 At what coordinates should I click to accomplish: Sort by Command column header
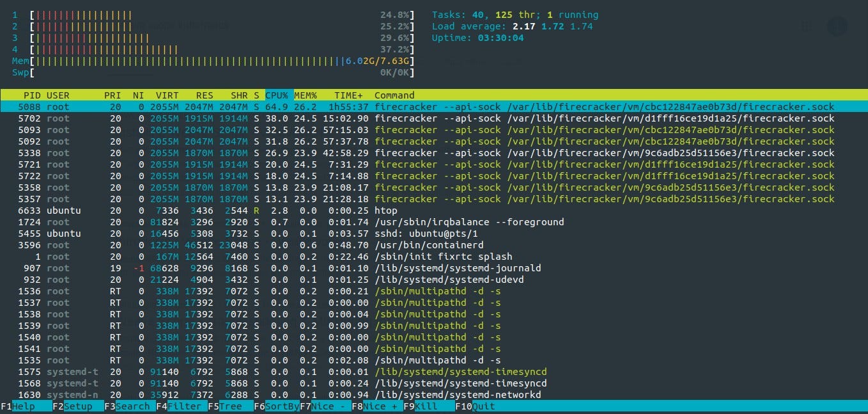(x=394, y=95)
